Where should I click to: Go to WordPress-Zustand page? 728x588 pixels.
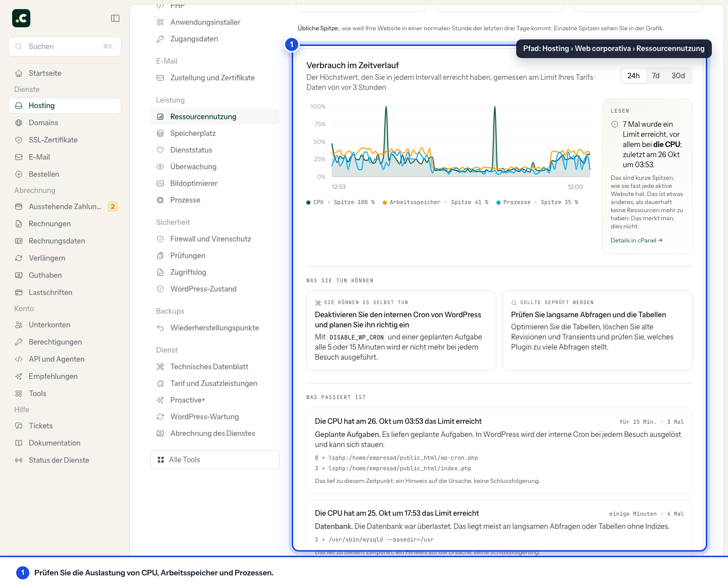(215, 289)
